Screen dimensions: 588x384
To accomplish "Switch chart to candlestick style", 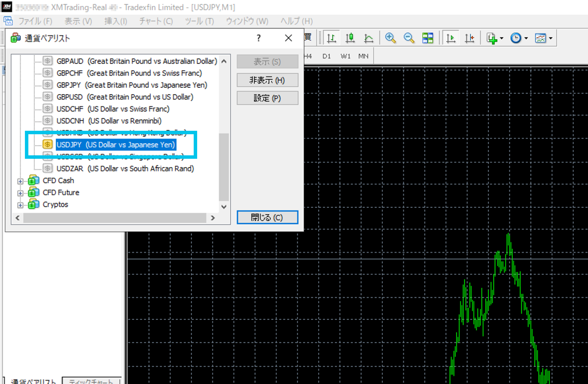I will coord(350,38).
